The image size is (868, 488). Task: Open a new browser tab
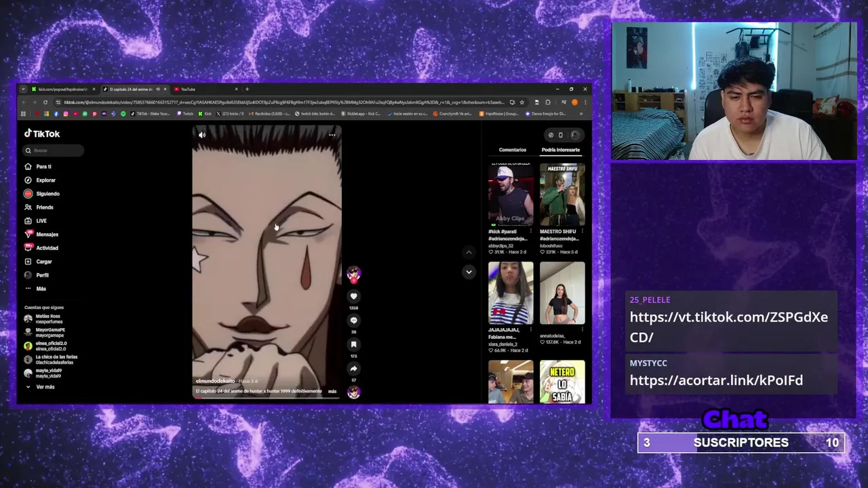click(x=247, y=89)
